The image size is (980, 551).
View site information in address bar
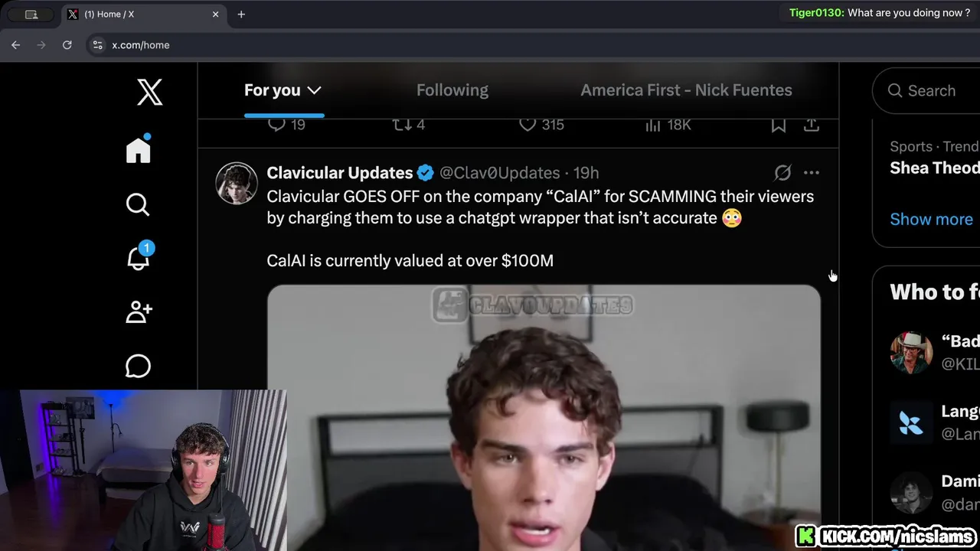pyautogui.click(x=97, y=45)
